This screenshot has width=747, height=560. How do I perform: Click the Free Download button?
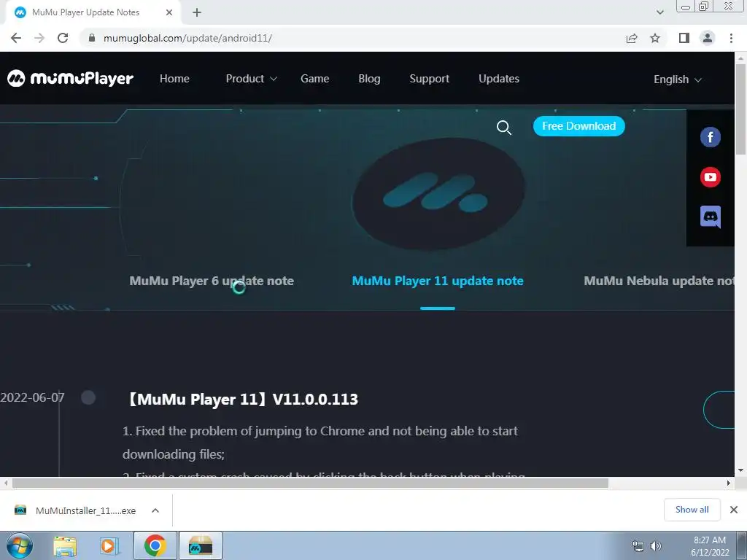578,126
